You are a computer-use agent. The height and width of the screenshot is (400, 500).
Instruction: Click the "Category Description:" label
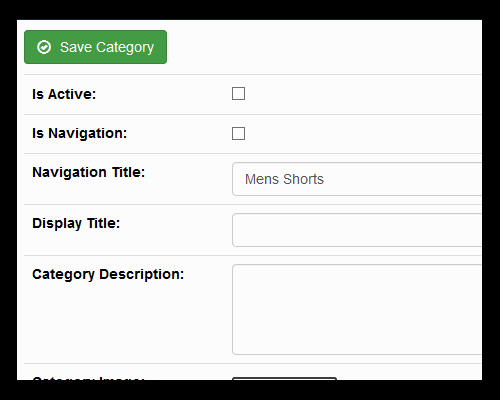(108, 274)
